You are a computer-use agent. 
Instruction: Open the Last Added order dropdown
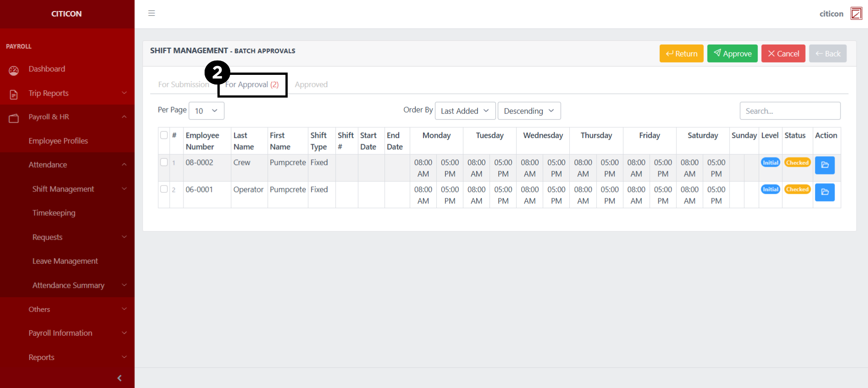coord(465,111)
